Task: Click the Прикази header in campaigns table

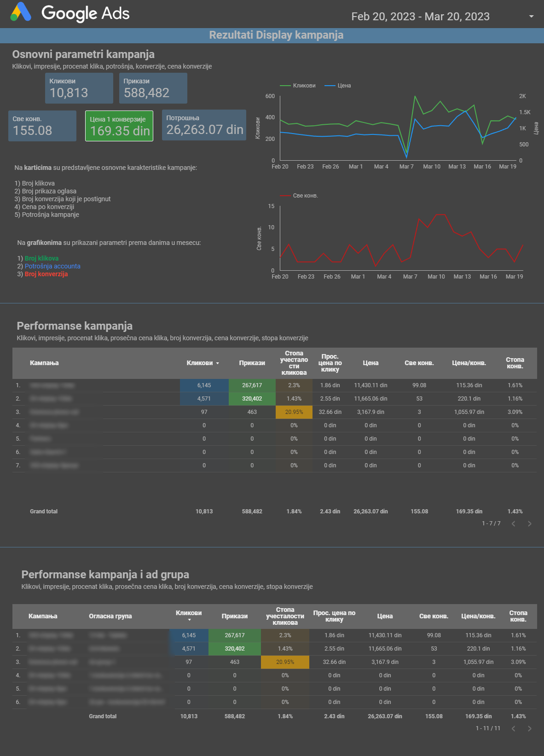Action: point(252,363)
